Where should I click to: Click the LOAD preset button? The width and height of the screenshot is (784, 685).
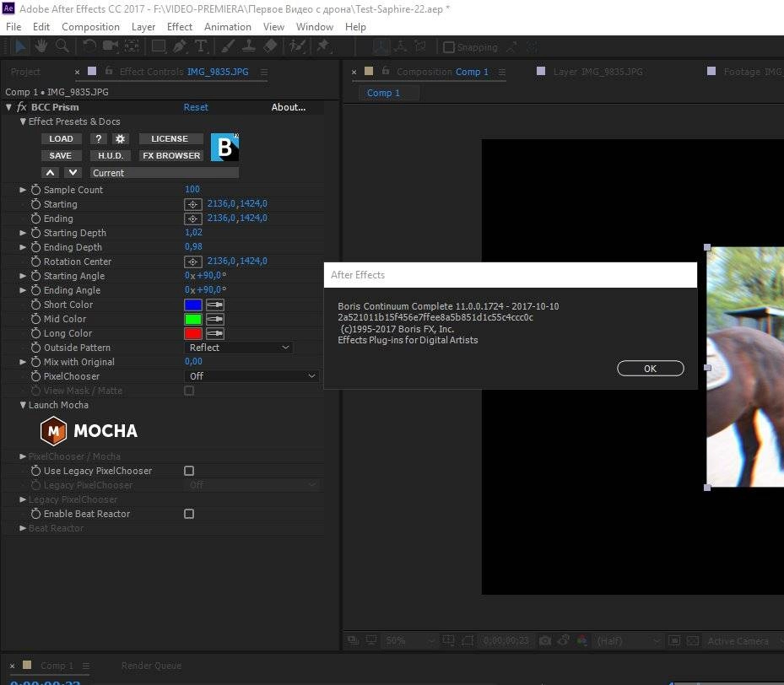[x=61, y=139]
